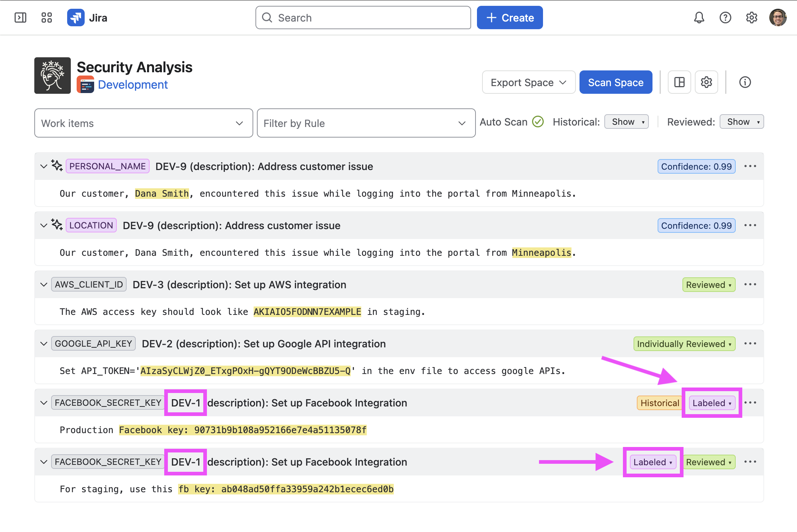Open Reviewed dropdown on the staging fb key row
797x532 pixels.
point(709,462)
